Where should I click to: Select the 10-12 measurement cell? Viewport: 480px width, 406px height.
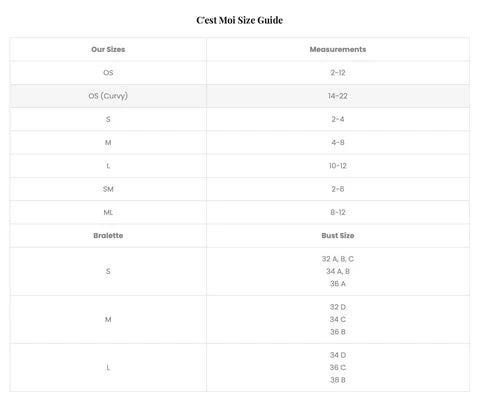(x=338, y=166)
